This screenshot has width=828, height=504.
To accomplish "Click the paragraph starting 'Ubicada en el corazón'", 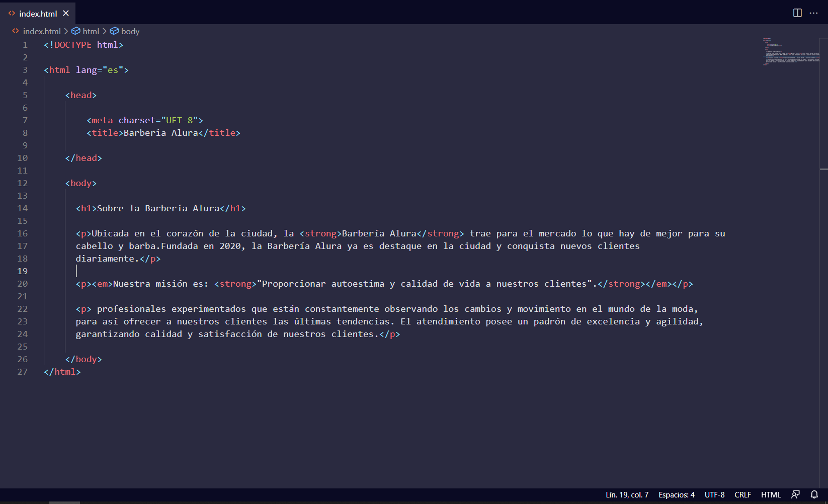I will [400, 233].
